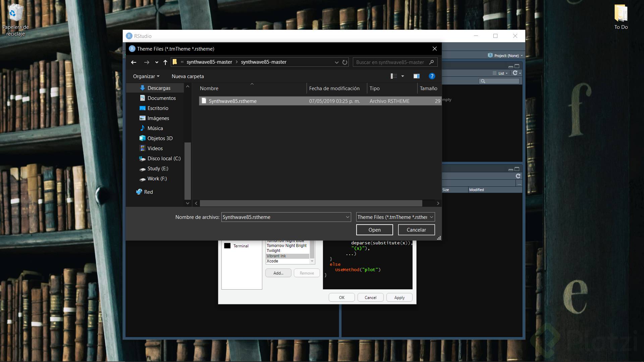Viewport: 644px width, 362px height.
Task: Create a Nueva carpeta
Action: 187,76
